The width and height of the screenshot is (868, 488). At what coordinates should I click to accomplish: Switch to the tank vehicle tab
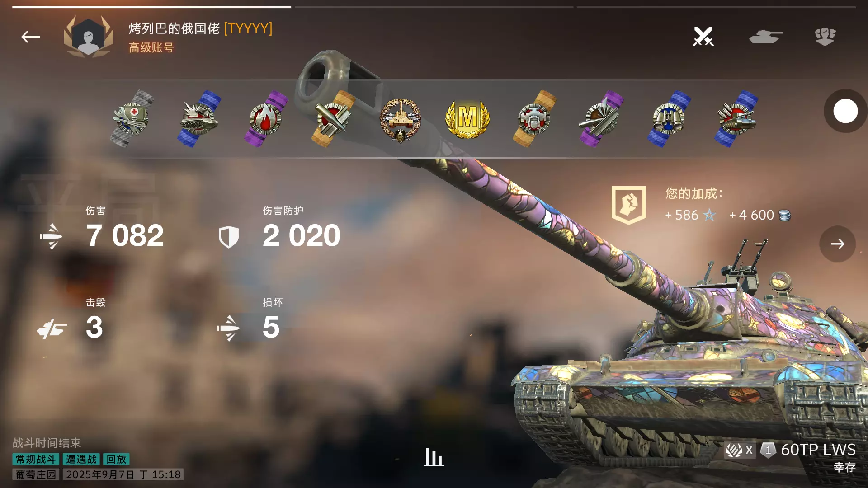pyautogui.click(x=765, y=37)
